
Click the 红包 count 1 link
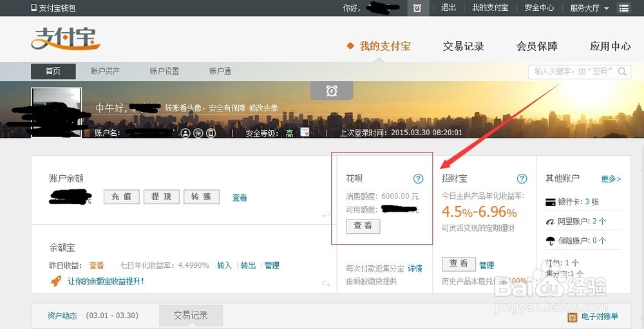point(567,263)
